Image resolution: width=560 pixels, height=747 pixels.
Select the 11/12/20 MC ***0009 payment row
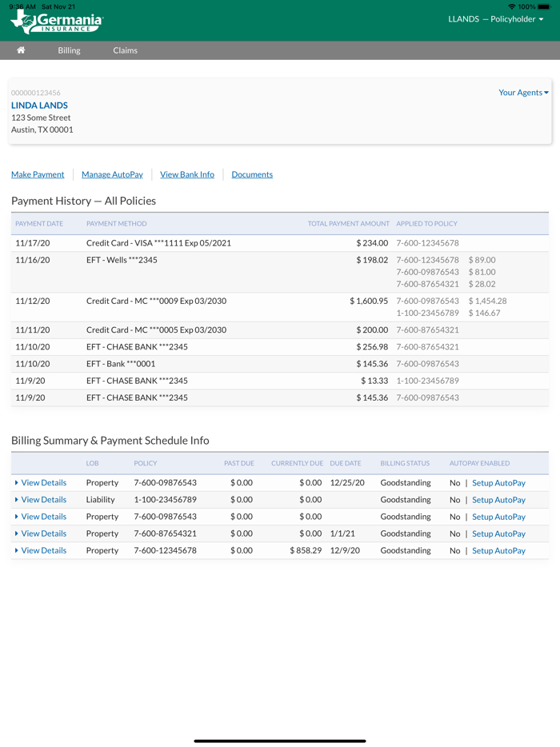point(156,302)
